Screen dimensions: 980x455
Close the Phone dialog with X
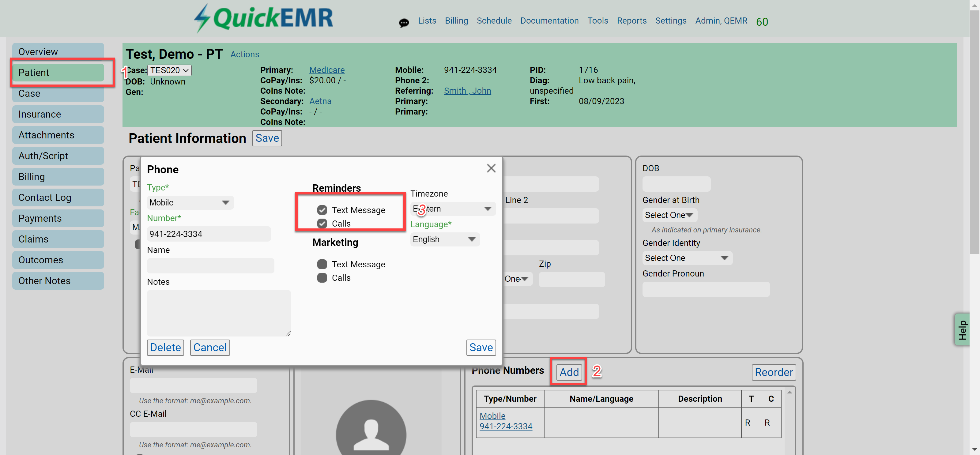pyautogui.click(x=491, y=168)
